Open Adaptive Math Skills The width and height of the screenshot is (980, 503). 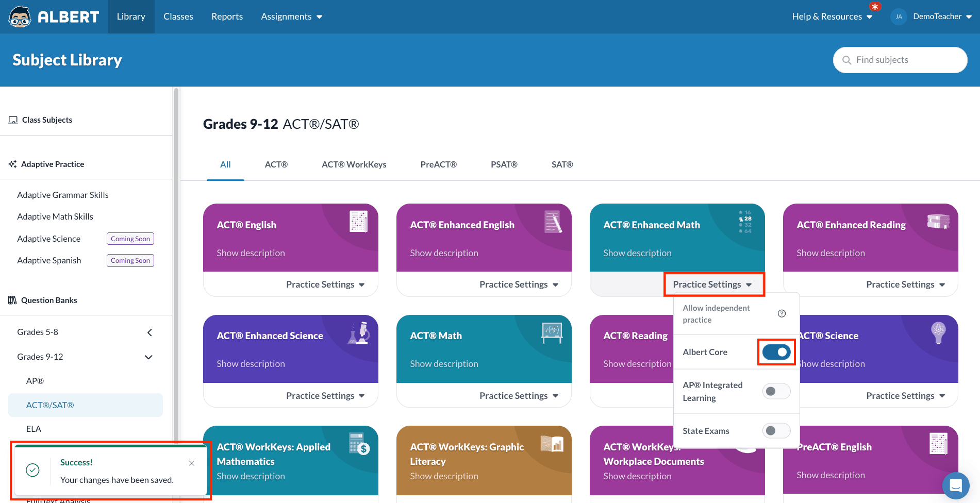click(55, 217)
